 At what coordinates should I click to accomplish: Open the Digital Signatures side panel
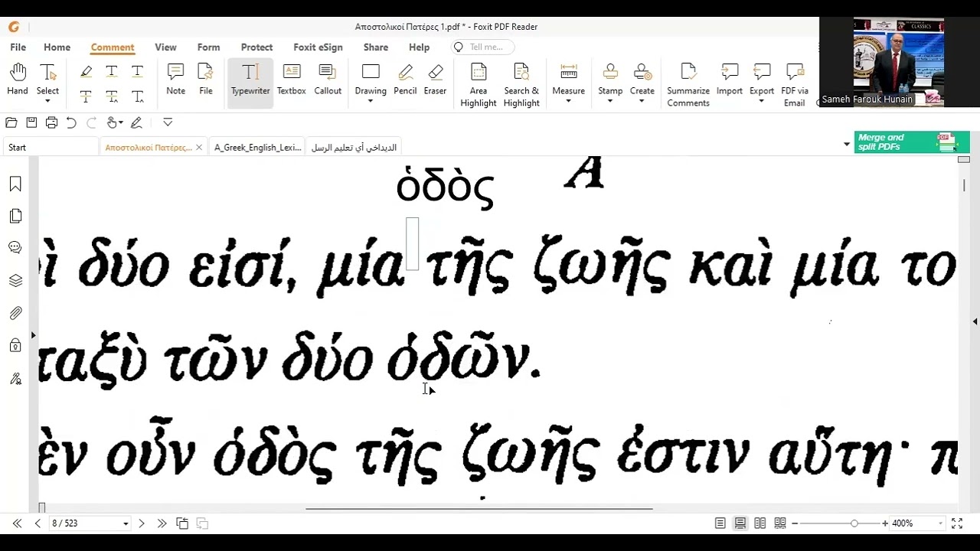point(15,378)
